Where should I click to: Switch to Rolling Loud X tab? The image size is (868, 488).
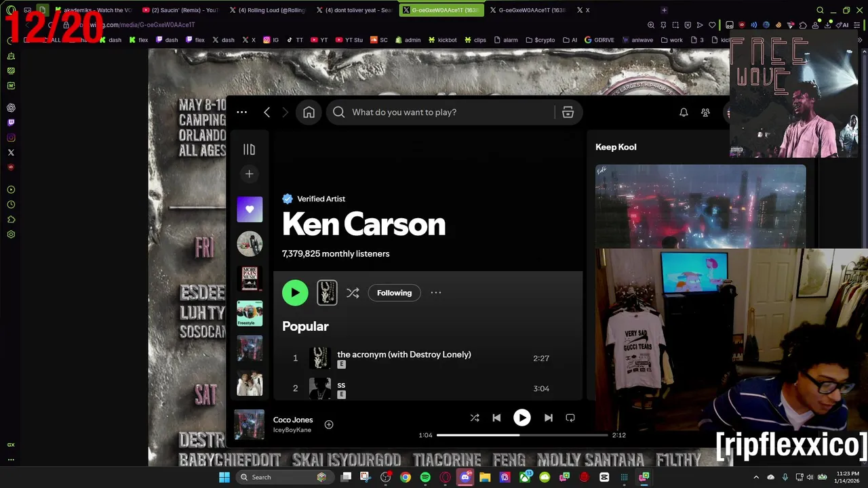click(268, 10)
